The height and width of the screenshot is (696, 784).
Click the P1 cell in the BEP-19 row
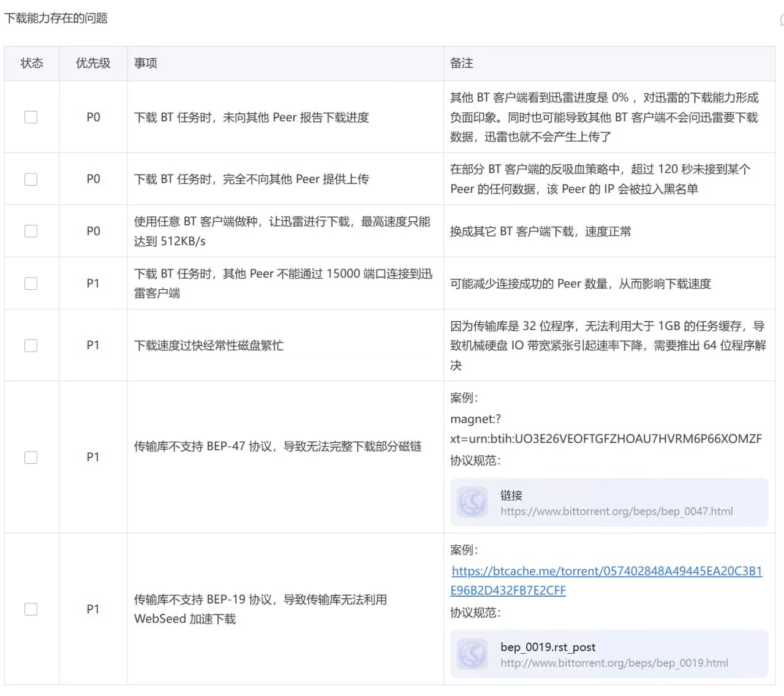click(93, 609)
